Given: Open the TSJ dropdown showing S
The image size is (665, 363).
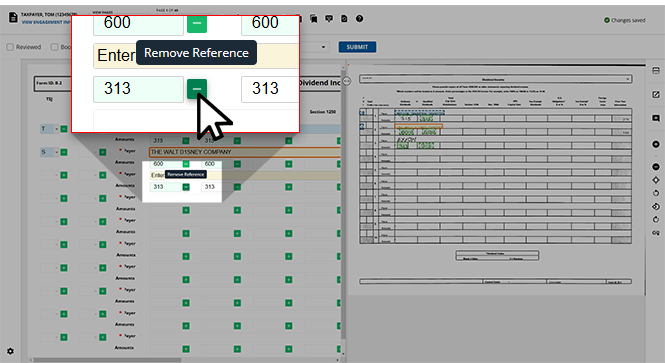Looking at the screenshot, I should 50,152.
